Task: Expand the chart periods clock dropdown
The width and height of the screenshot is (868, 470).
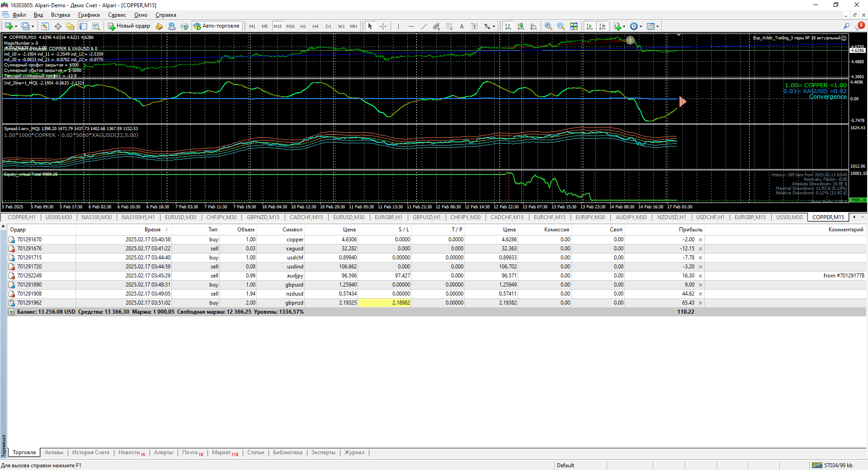Action: pyautogui.click(x=641, y=26)
